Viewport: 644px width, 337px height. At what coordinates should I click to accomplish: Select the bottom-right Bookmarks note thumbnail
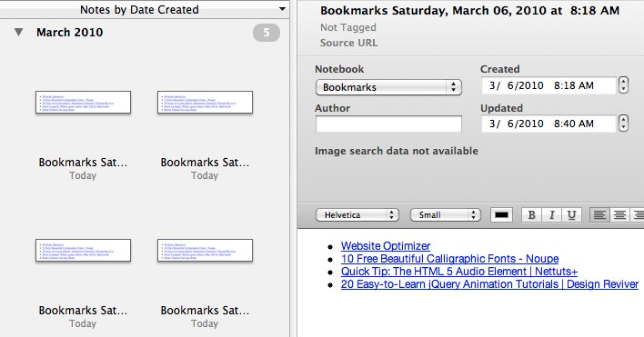tap(205, 250)
